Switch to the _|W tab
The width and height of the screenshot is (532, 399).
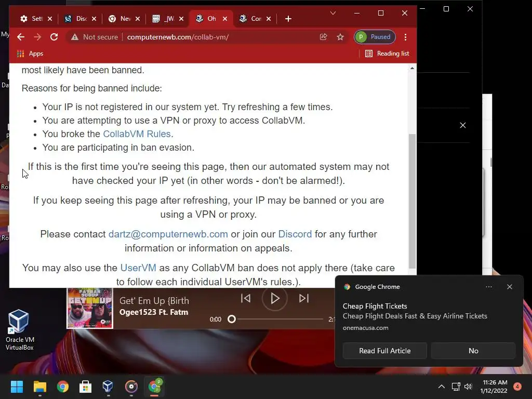click(163, 19)
